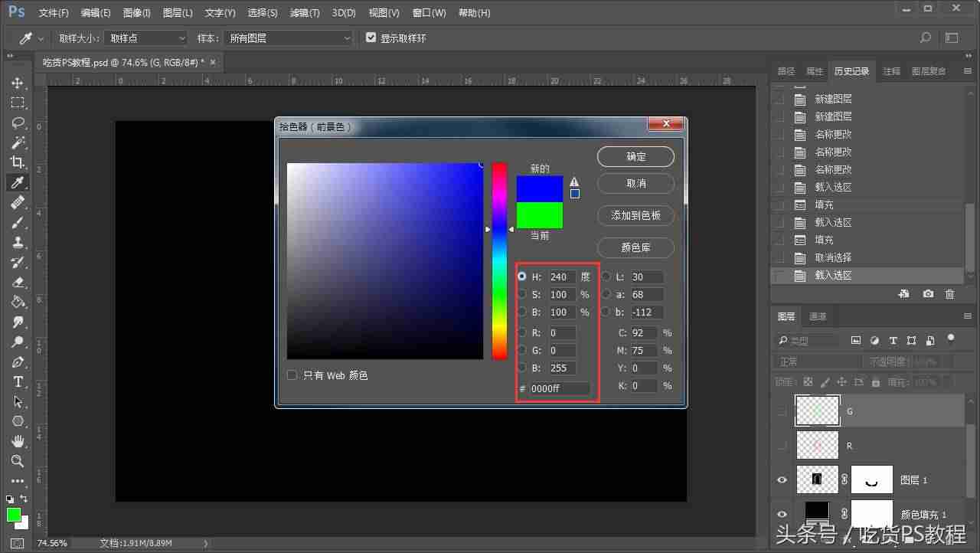Open 图像(I) menu
980x553 pixels.
point(136,13)
